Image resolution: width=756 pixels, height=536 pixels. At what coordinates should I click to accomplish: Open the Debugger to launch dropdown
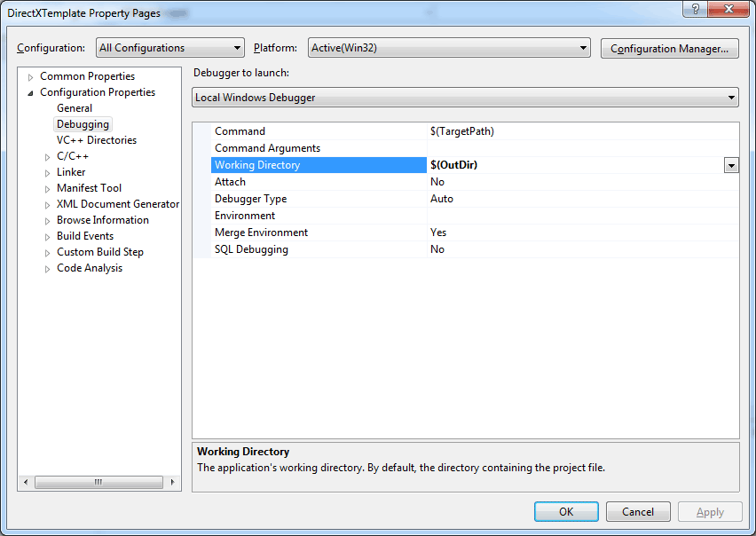[465, 98]
